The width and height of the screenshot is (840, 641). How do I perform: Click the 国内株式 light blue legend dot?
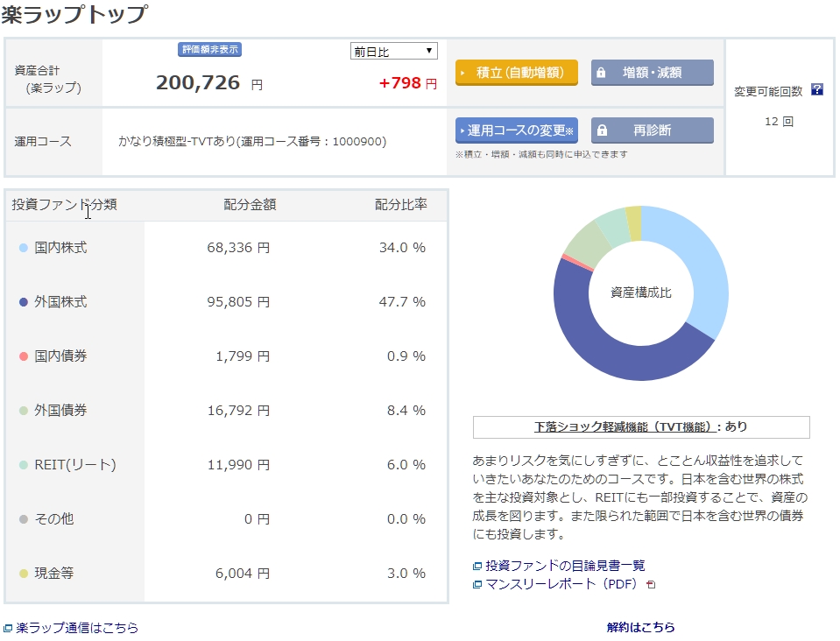(24, 248)
